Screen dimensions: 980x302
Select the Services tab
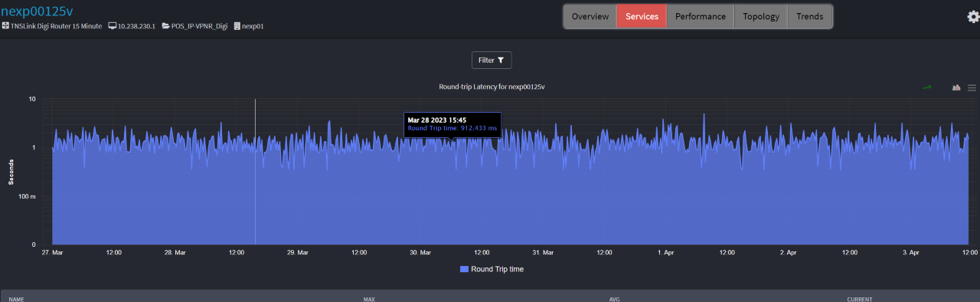click(x=642, y=16)
